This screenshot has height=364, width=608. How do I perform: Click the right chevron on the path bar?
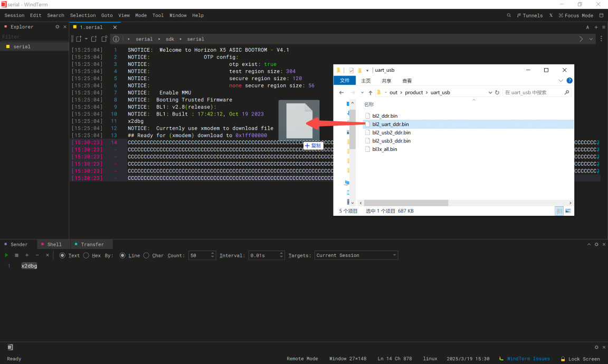(581, 39)
